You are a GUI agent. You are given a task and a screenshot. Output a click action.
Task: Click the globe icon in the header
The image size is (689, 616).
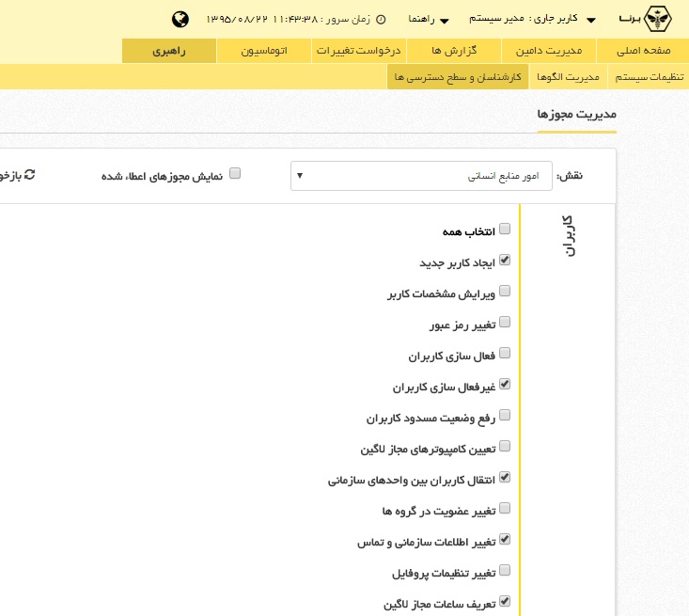[x=181, y=19]
